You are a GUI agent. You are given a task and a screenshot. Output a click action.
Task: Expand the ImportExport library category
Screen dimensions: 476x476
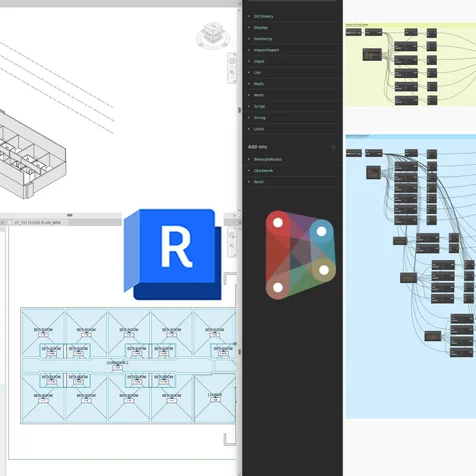coord(266,50)
